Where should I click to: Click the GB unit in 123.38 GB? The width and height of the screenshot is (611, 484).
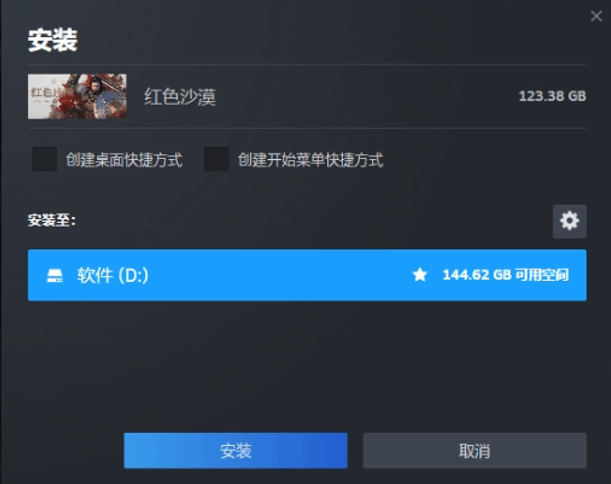pyautogui.click(x=577, y=96)
